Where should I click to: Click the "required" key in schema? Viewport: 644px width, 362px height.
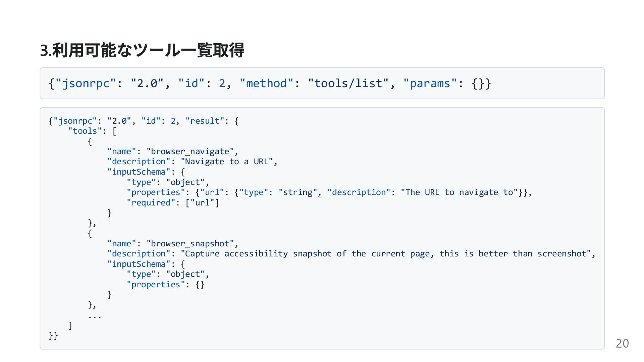click(151, 203)
